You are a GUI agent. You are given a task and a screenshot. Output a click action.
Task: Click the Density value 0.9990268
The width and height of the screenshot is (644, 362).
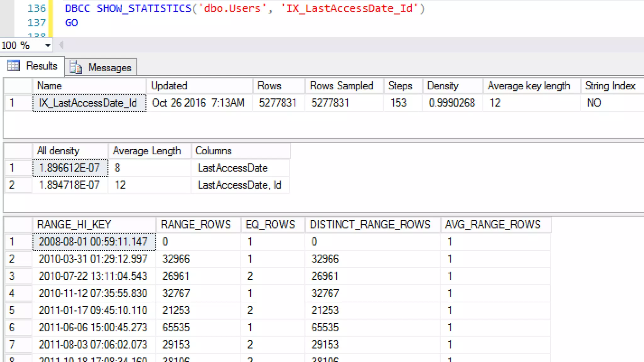452,103
